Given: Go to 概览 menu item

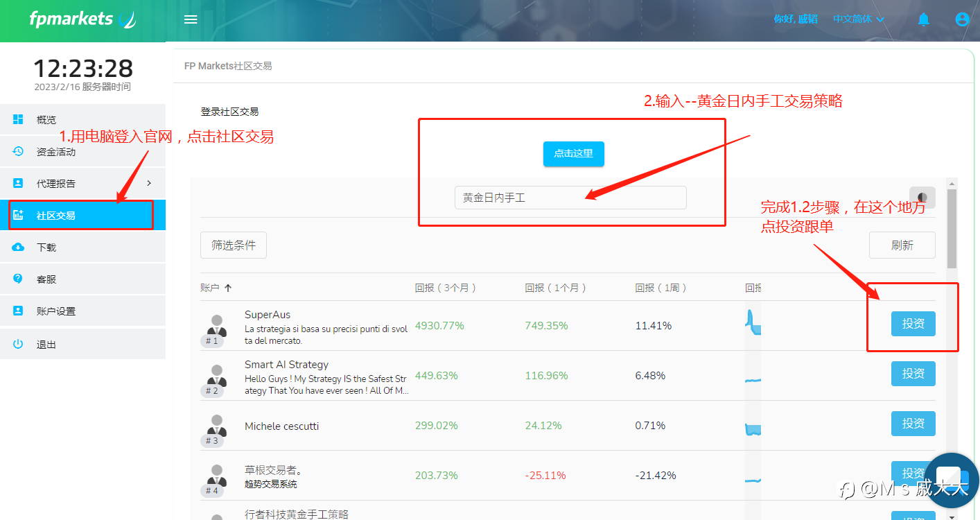Looking at the screenshot, I should [83, 120].
